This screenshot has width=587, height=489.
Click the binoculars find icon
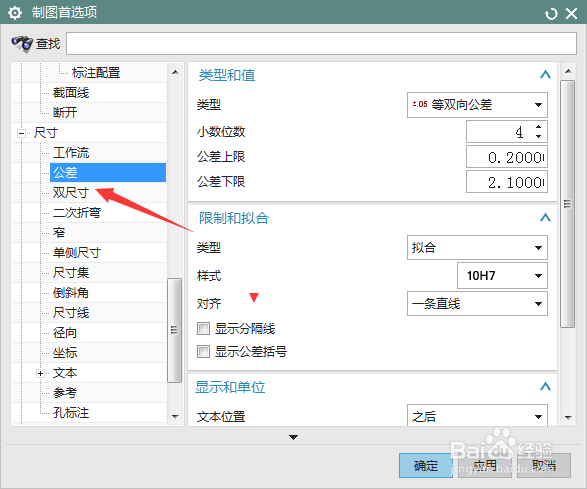pyautogui.click(x=22, y=43)
